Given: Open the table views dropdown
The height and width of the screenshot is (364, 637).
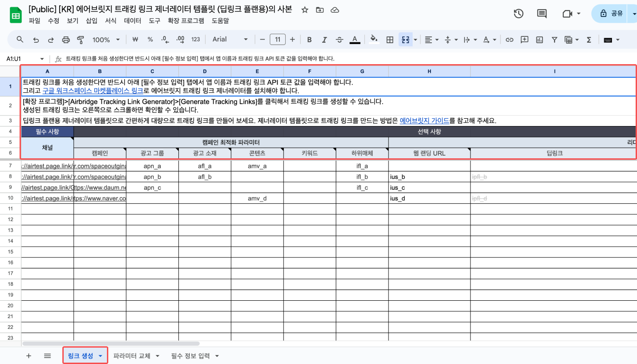Looking at the screenshot, I should coord(571,40).
